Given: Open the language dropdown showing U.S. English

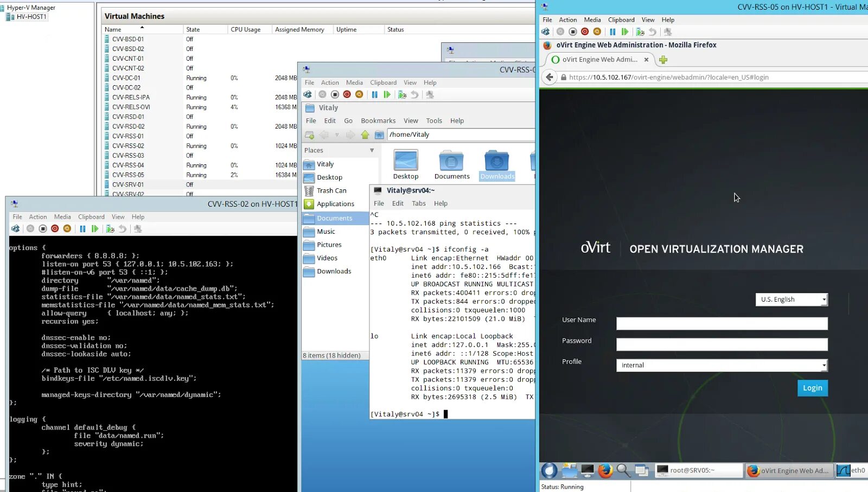Looking at the screenshot, I should point(792,299).
